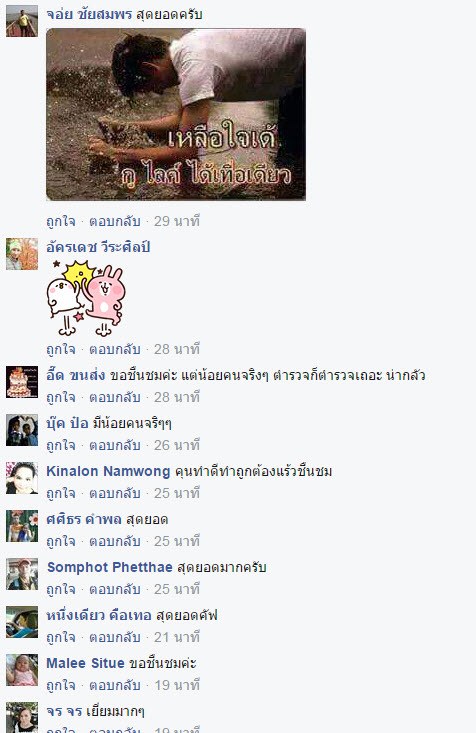Reply to อี๊ด ขนส่ง's comment

click(115, 397)
